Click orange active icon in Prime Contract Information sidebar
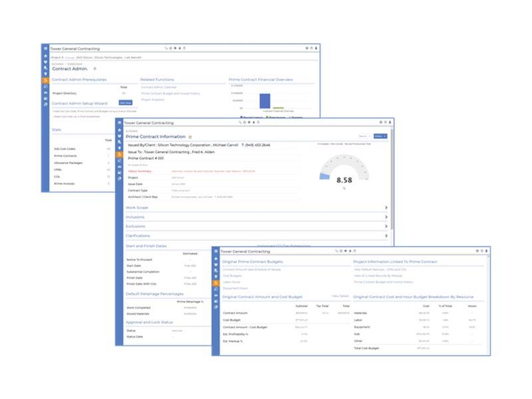The image size is (532, 399). click(120, 154)
